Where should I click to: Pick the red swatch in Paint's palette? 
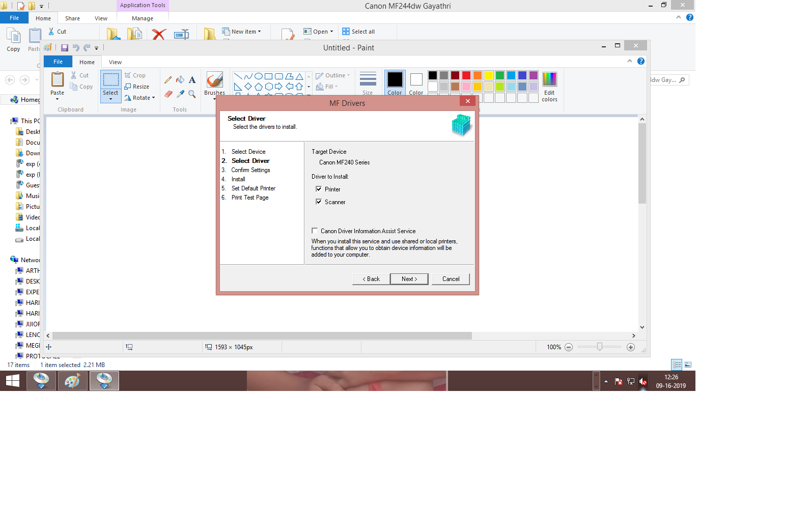(x=466, y=75)
